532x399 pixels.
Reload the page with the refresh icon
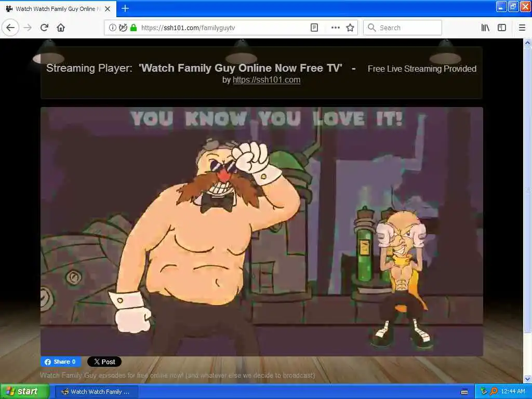(44, 28)
